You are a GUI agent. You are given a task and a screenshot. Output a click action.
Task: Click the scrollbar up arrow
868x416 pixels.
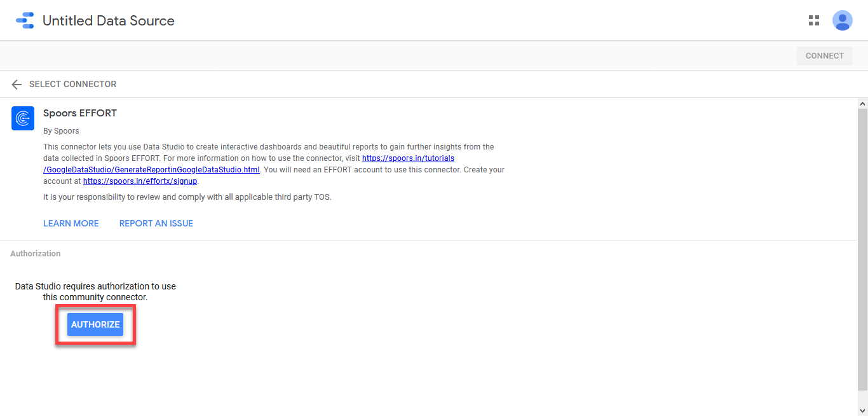[x=862, y=103]
